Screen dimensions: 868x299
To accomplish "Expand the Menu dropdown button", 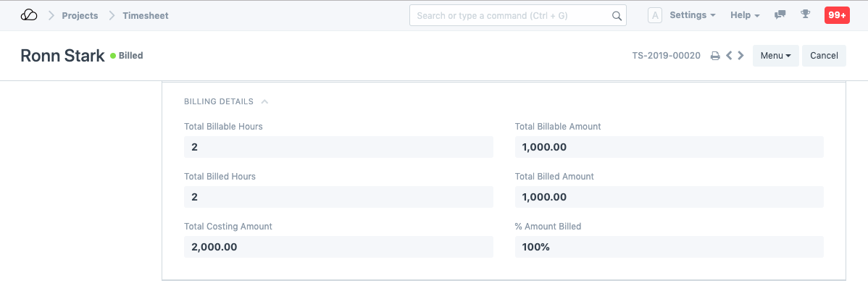I will click(x=775, y=56).
